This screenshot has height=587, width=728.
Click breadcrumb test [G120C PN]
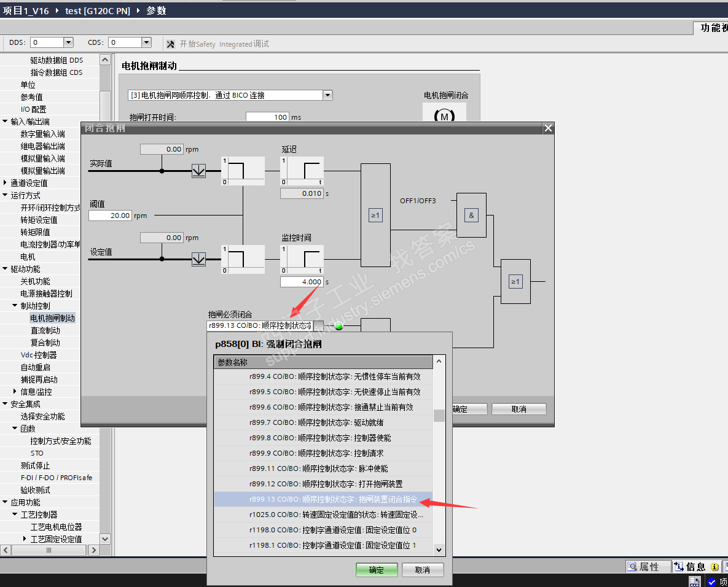click(x=98, y=10)
